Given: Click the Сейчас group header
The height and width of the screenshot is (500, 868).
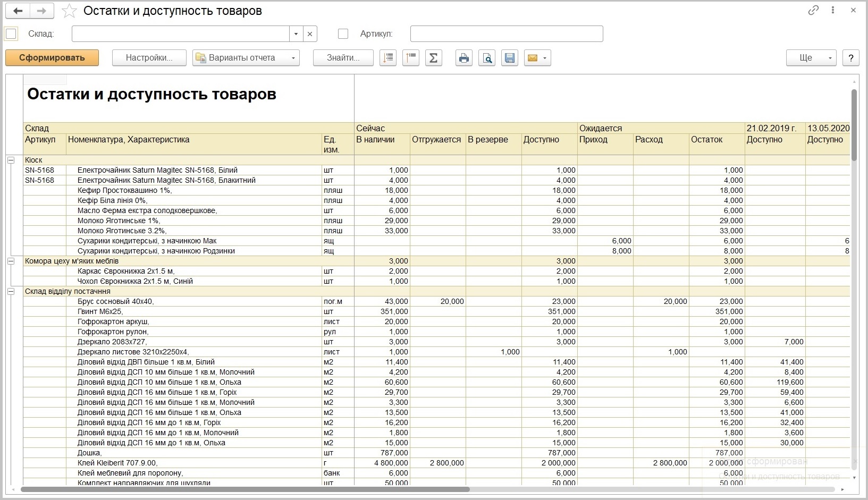Looking at the screenshot, I should [466, 128].
